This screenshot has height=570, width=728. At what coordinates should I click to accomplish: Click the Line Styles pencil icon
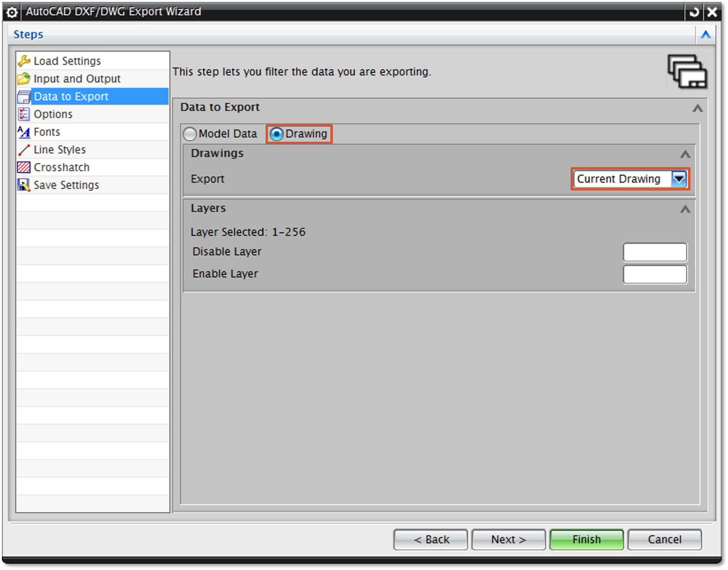[x=24, y=150]
